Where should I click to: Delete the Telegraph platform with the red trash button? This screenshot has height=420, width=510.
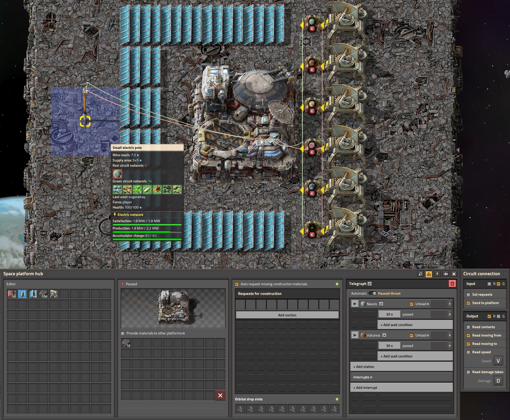(452, 284)
